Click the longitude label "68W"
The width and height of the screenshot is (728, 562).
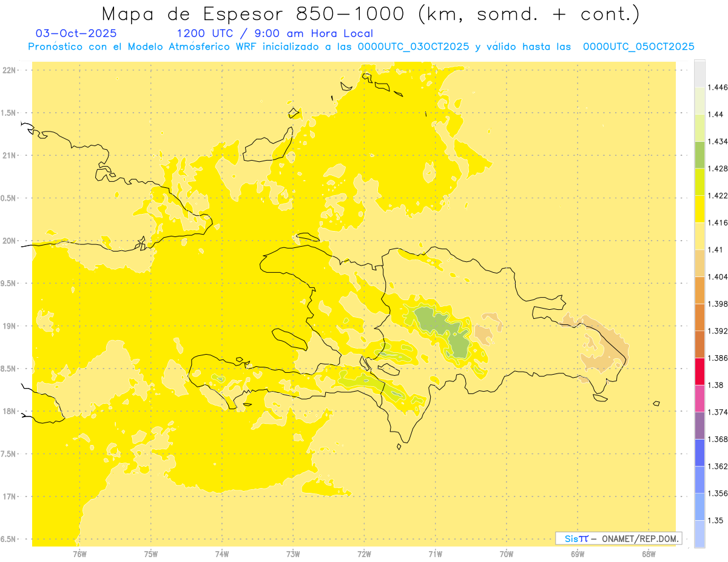(x=649, y=554)
